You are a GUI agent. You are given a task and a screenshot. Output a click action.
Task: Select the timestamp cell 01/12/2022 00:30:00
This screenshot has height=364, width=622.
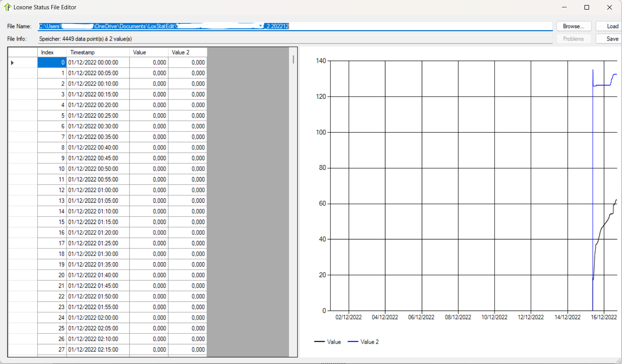[98, 126]
